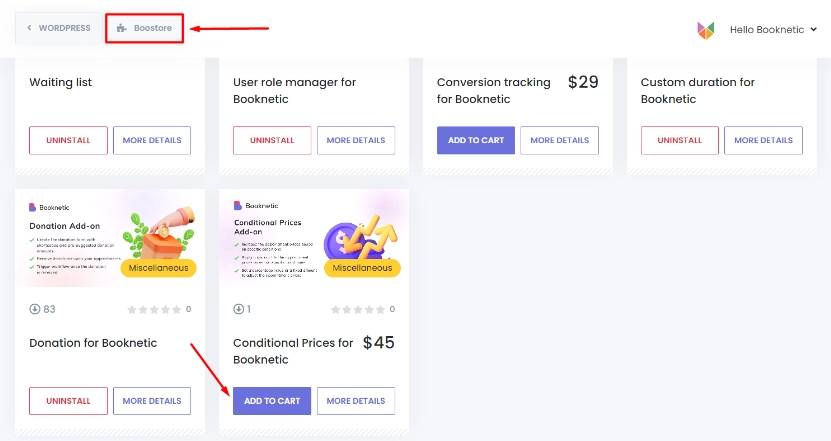Open the Boostore tab
The width and height of the screenshot is (831, 441).
click(144, 28)
